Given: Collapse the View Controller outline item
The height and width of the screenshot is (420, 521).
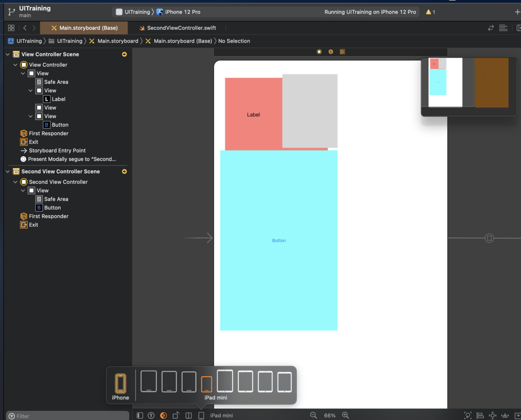Looking at the screenshot, I should click(15, 65).
